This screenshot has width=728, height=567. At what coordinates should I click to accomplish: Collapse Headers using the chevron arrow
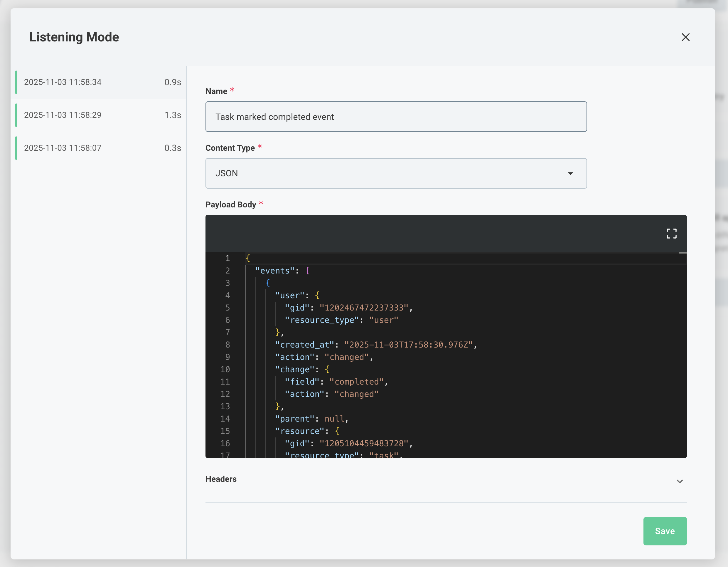point(680,481)
